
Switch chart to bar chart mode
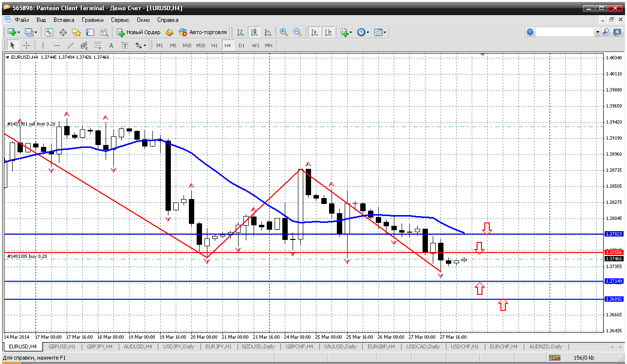240,32
